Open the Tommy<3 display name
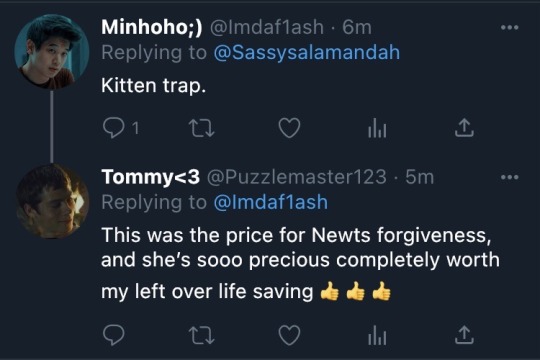The width and height of the screenshot is (540, 360). coord(150,177)
